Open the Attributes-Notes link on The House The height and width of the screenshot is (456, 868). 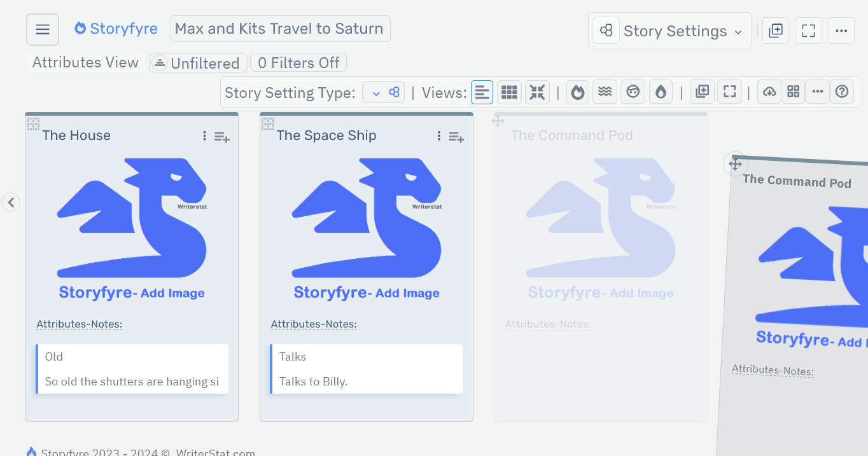[79, 324]
